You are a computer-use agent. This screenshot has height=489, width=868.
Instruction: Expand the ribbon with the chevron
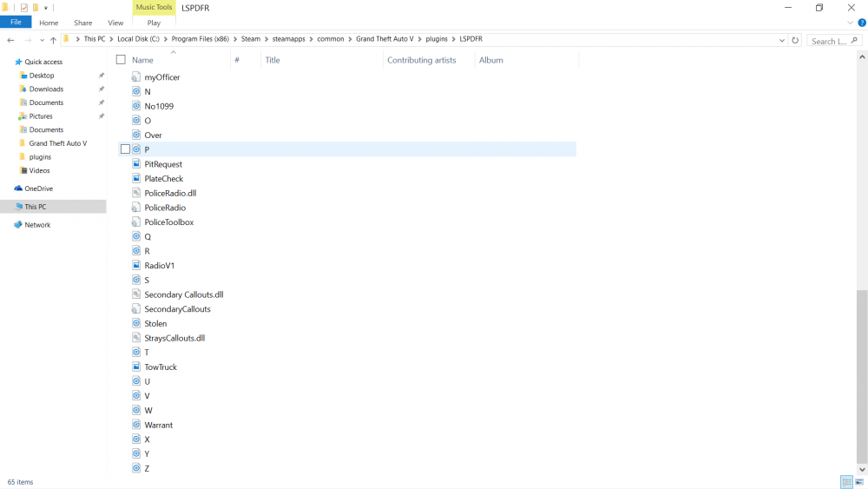pos(851,23)
